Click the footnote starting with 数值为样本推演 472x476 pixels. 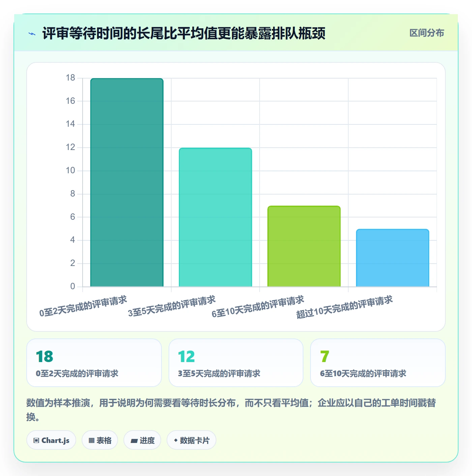231,410
